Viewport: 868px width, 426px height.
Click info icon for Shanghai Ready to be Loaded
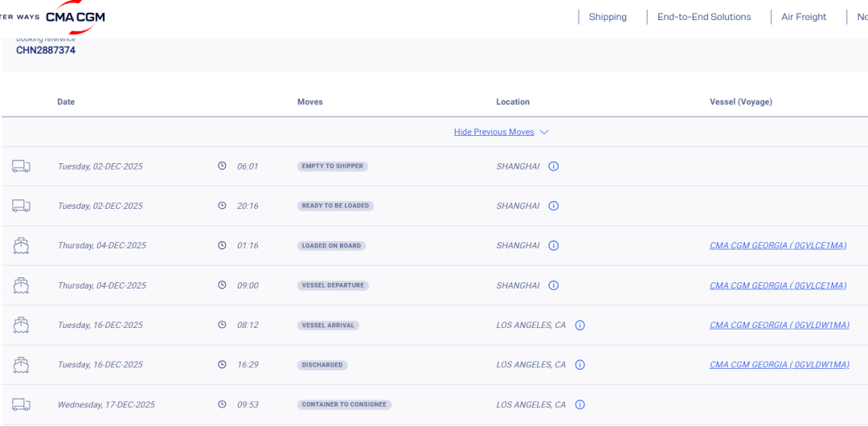click(x=554, y=206)
